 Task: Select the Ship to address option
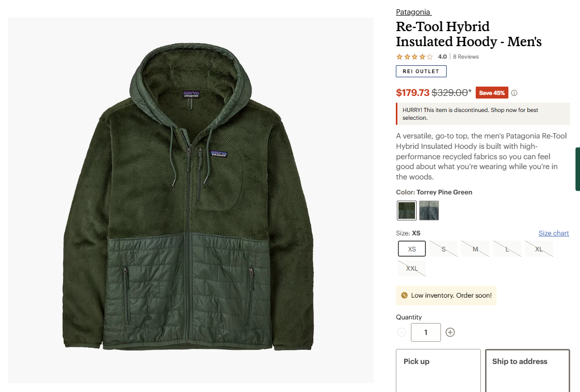pyautogui.click(x=528, y=370)
